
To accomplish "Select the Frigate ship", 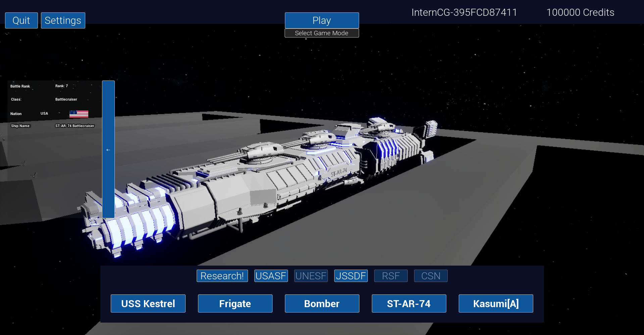I will [235, 303].
